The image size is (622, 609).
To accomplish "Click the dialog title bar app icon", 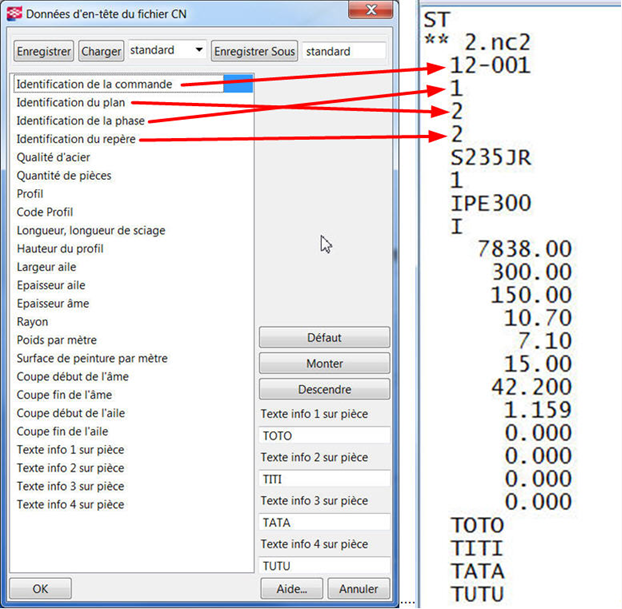I will tap(14, 13).
